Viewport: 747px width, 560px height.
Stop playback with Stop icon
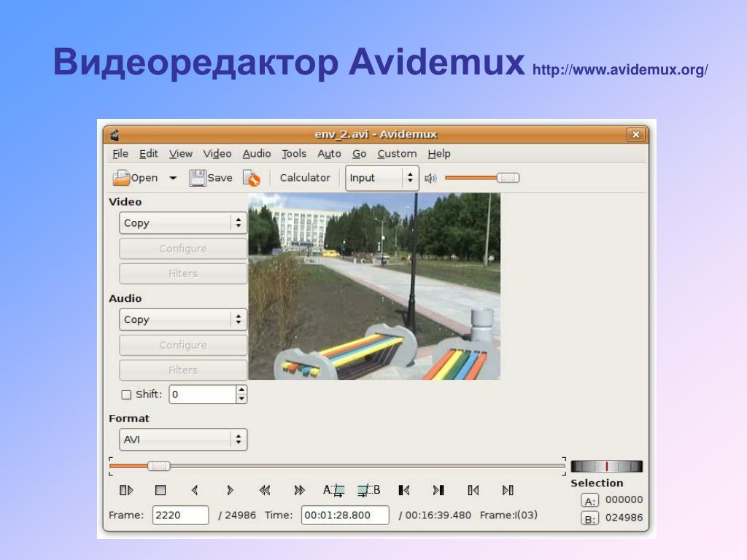160,490
